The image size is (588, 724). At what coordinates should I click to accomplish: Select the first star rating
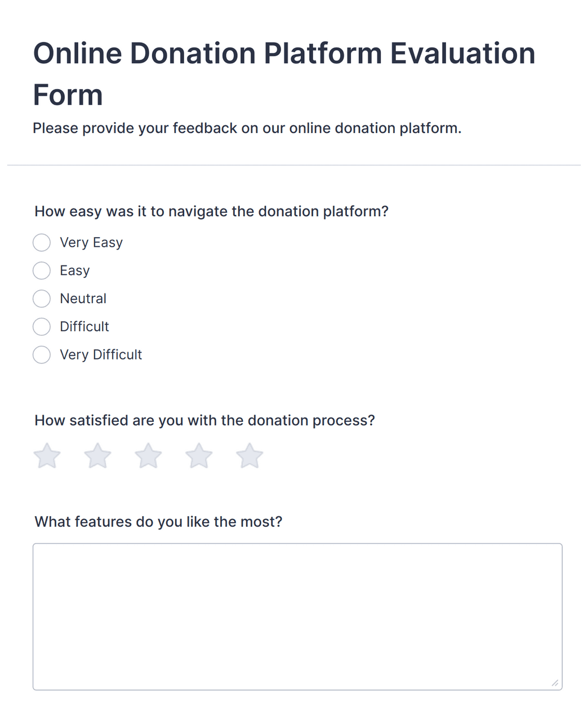click(47, 456)
